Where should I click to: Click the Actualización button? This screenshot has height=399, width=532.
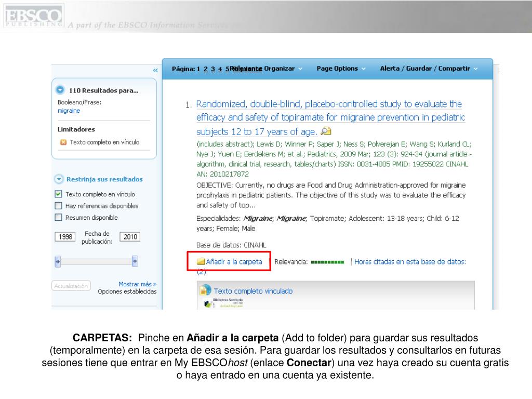tap(71, 286)
